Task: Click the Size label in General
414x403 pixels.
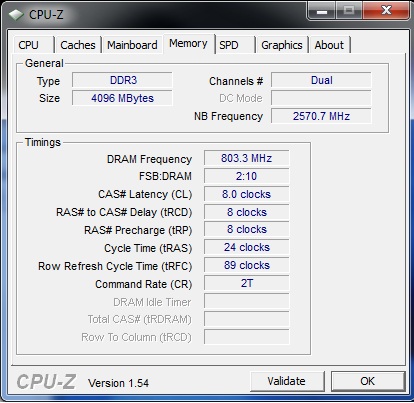Action: (x=49, y=98)
